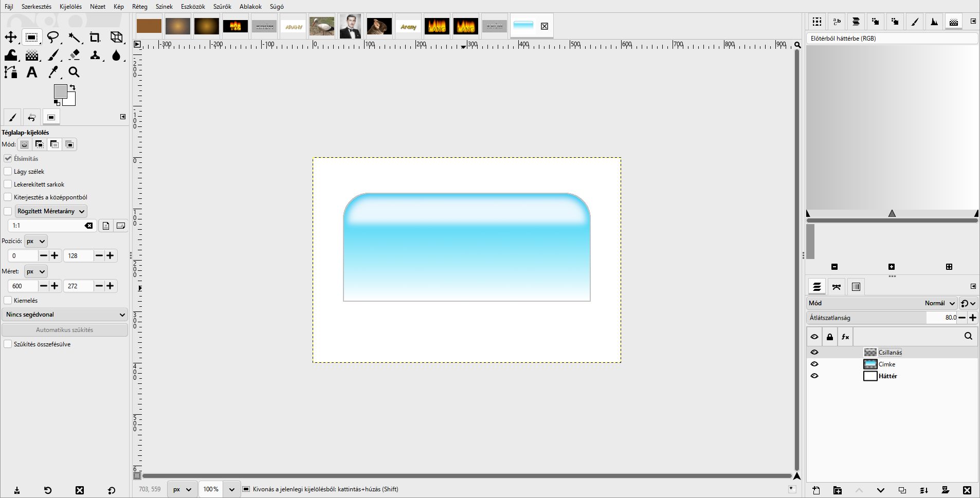This screenshot has width=980, height=498.
Task: Select the Text tool
Action: [32, 72]
